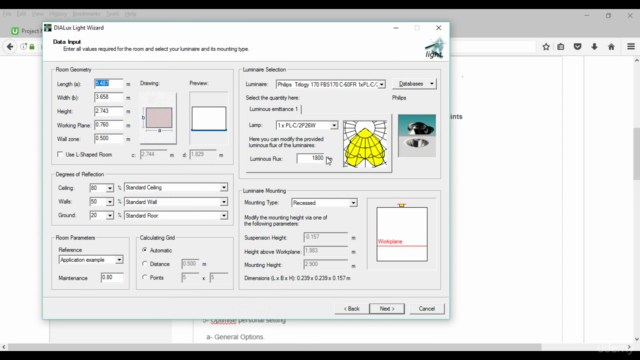The image size is (640, 360).
Task: Open the Lamp type dropdown
Action: pos(334,125)
